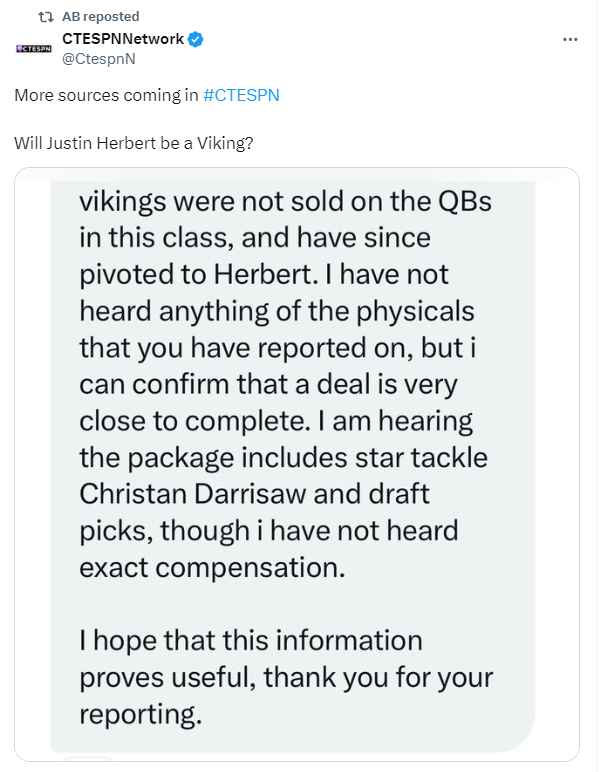Follow the #CTESPN hashtag link
This screenshot has width=603, height=772.
click(241, 95)
